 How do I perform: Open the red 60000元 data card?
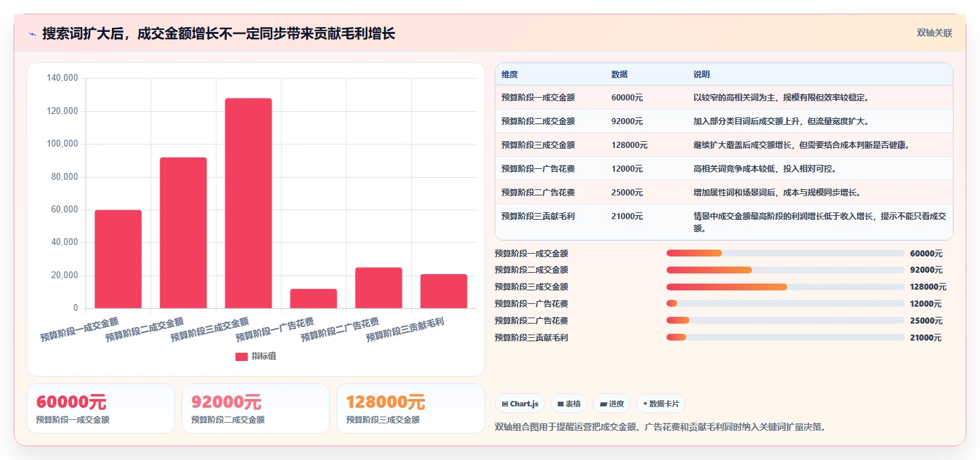point(100,408)
